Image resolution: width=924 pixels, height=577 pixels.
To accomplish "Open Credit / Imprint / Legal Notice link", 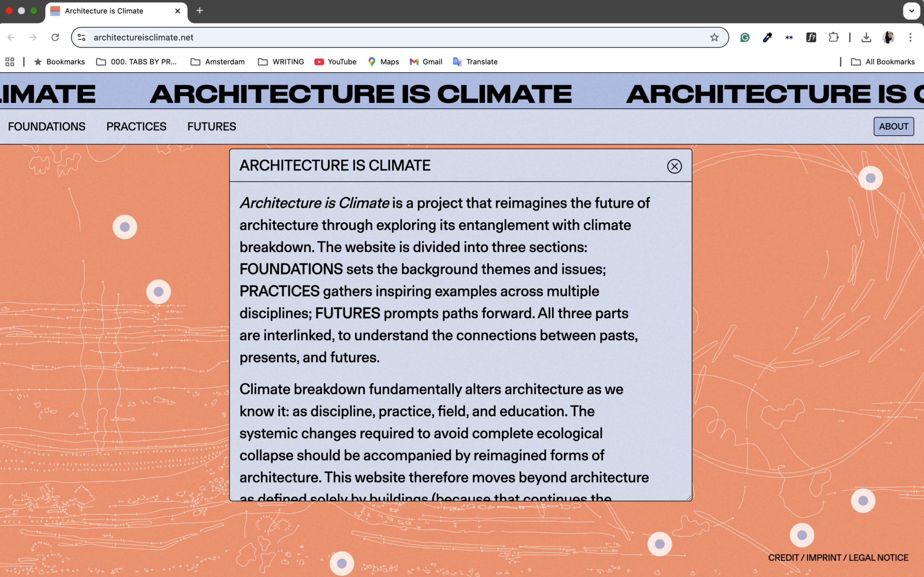I will 838,558.
